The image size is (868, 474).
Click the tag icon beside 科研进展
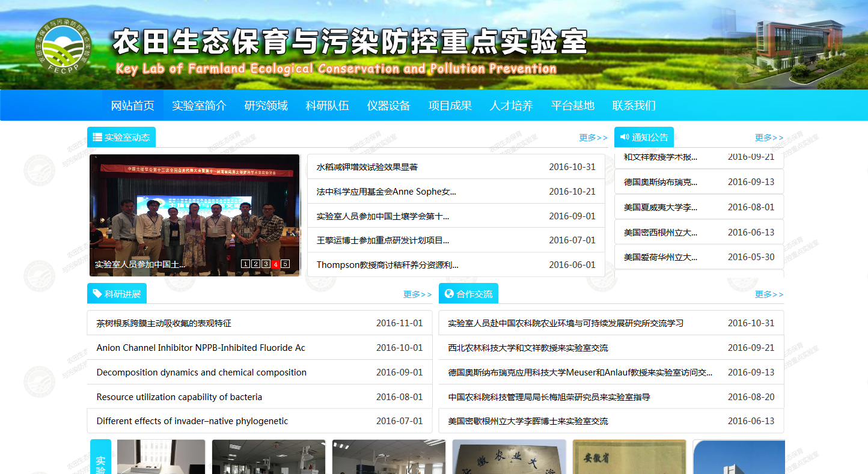pos(97,293)
